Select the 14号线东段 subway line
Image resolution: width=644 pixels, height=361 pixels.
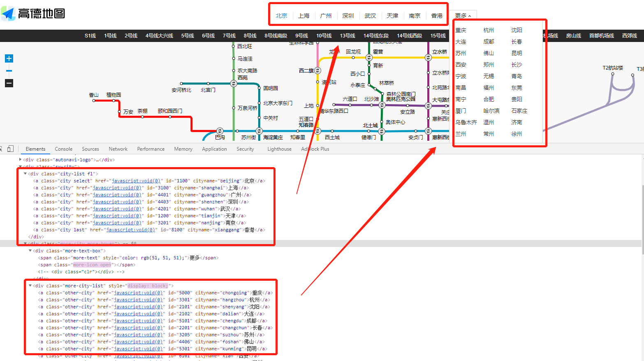pyautogui.click(x=376, y=36)
